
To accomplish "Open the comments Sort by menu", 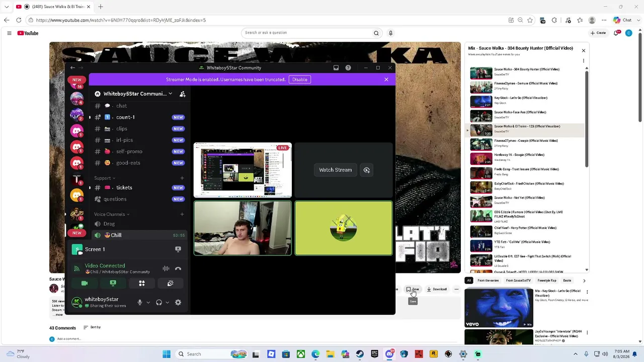I will click(92, 327).
